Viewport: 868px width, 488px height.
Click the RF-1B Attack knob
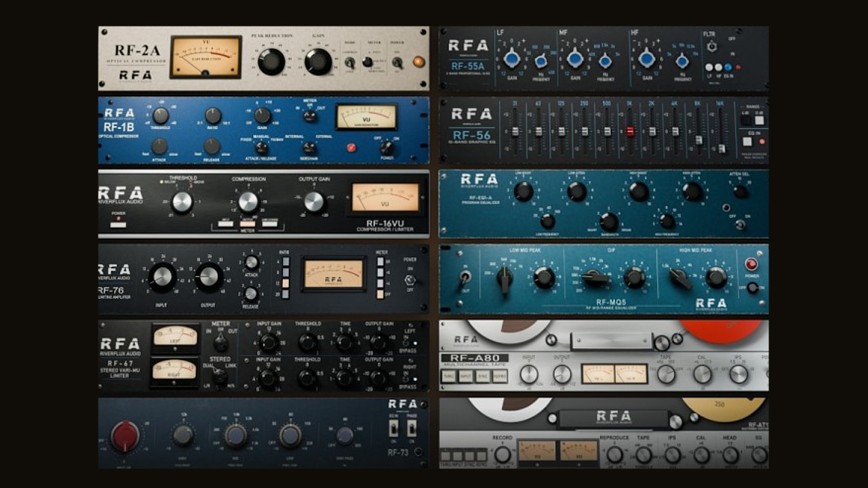click(159, 146)
